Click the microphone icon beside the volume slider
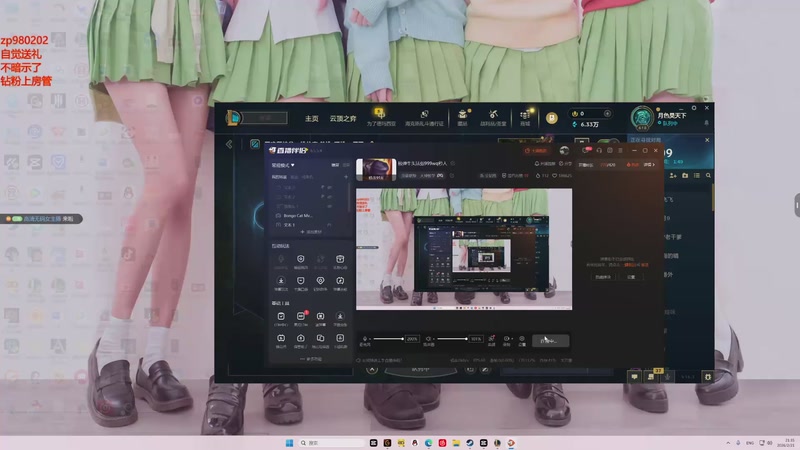This screenshot has height=450, width=800. (365, 339)
